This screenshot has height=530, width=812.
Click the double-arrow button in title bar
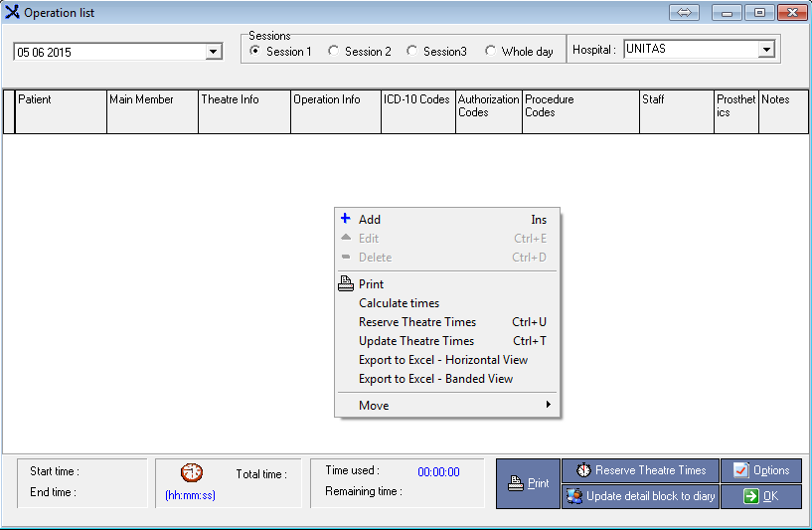684,12
